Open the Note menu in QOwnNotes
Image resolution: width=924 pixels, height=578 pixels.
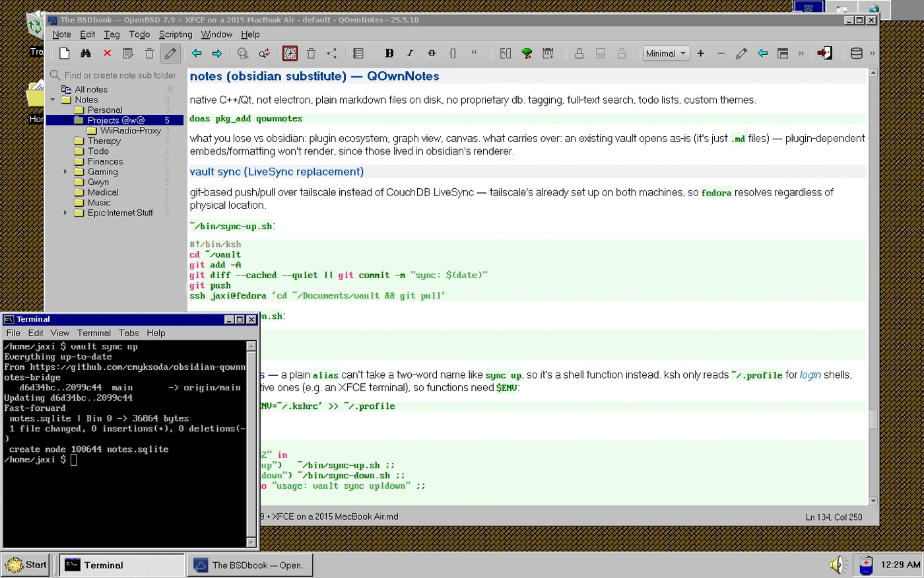tap(61, 34)
